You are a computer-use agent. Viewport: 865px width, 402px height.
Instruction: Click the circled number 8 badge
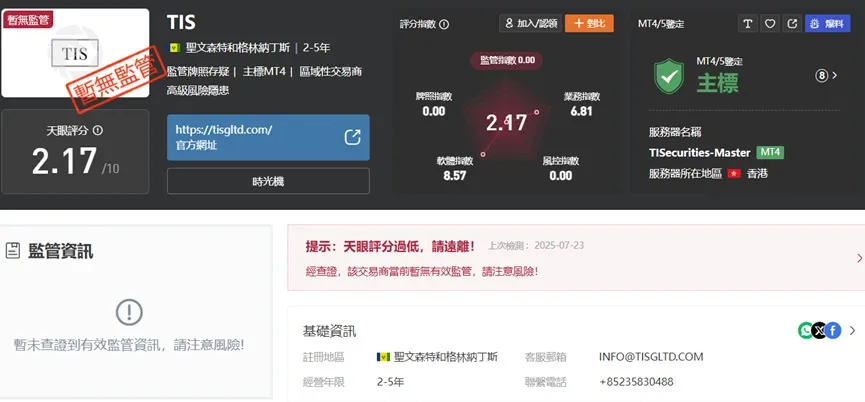(821, 76)
